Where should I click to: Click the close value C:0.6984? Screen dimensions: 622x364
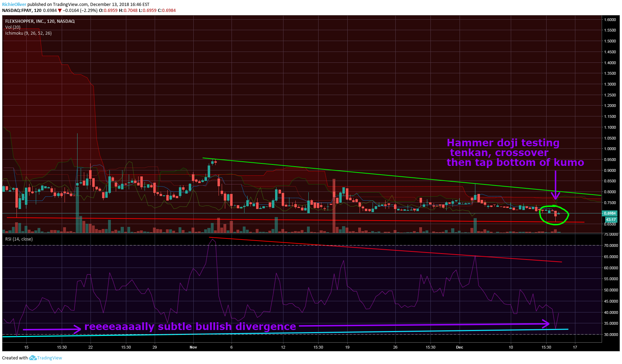point(167,11)
